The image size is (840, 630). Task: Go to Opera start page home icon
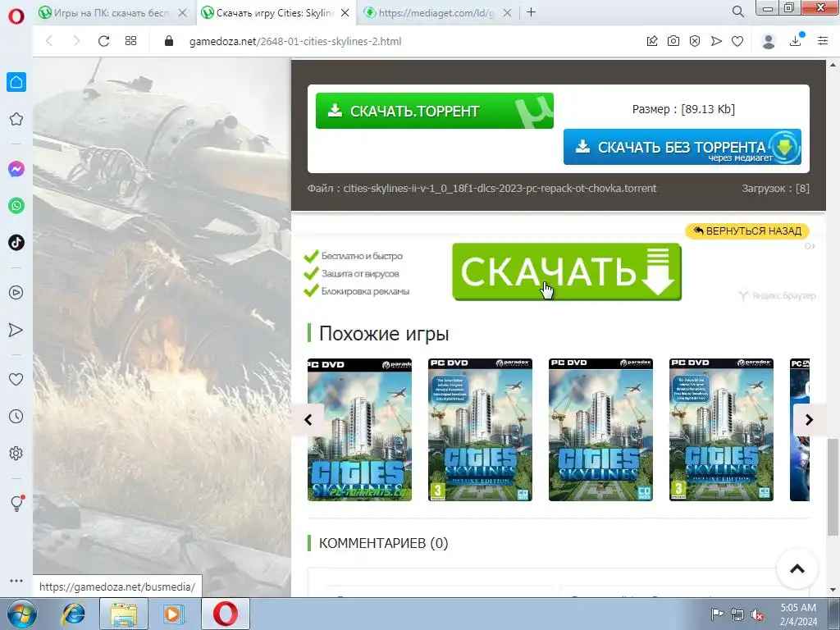point(16,82)
